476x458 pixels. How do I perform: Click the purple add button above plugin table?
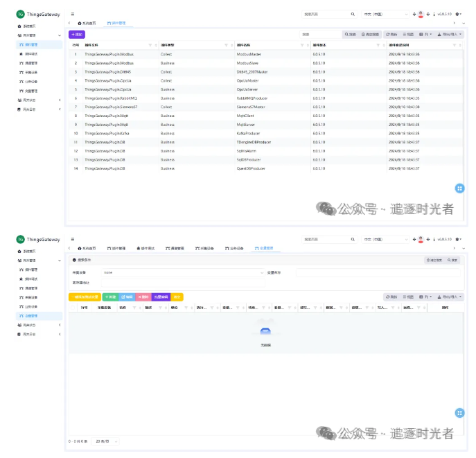coord(77,35)
